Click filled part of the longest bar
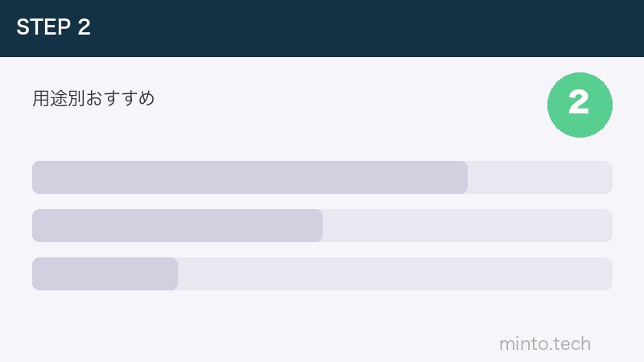644x362 pixels. pos(250,178)
